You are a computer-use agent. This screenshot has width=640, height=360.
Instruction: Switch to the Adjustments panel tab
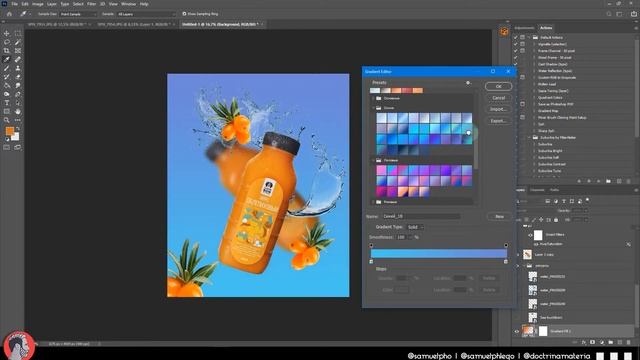point(524,28)
